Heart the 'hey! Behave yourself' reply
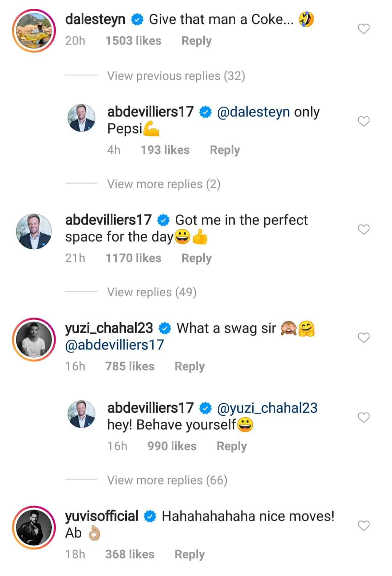This screenshot has width=392, height=576. [363, 417]
